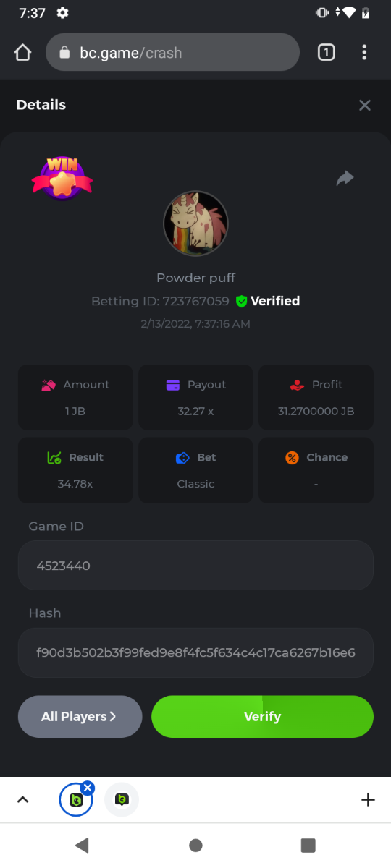
Task: Open the All Players list
Action: pyautogui.click(x=80, y=717)
